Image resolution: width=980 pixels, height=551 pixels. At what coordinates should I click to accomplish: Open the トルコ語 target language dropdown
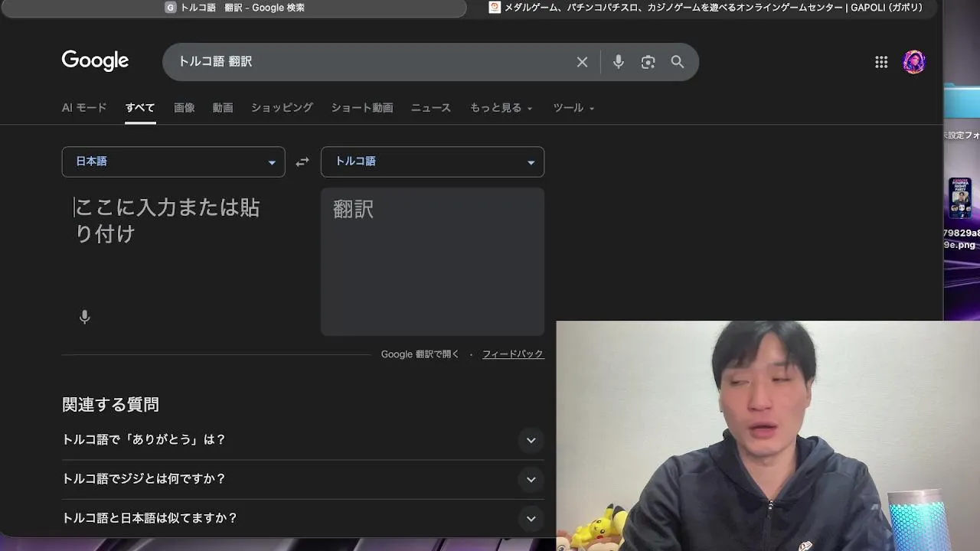433,161
